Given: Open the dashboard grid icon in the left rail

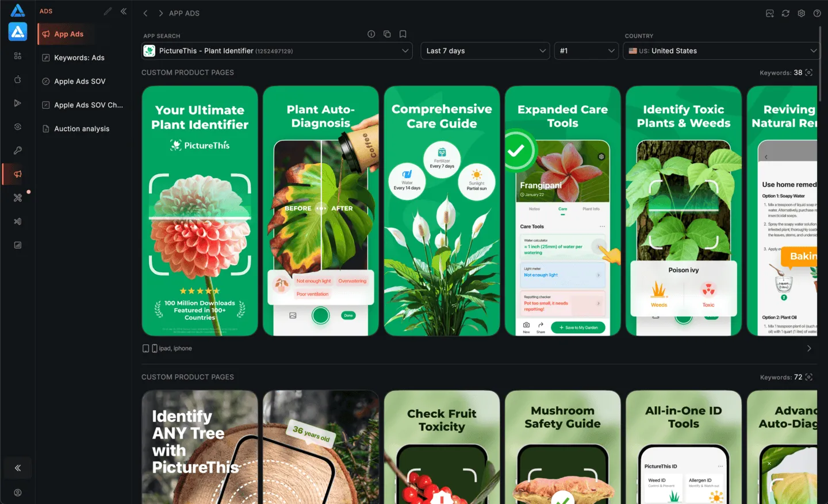Looking at the screenshot, I should point(18,56).
